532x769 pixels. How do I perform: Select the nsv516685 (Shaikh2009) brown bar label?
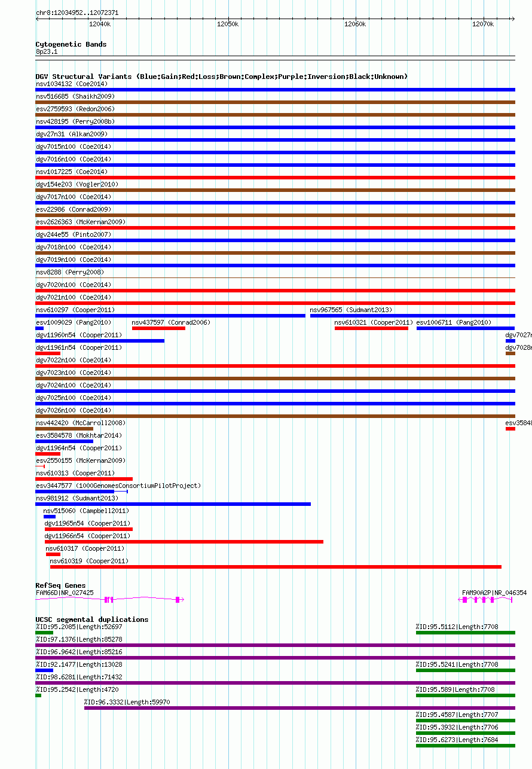pyautogui.click(x=75, y=96)
